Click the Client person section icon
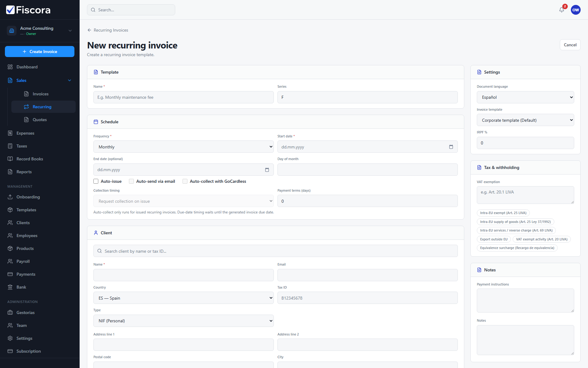 (96, 233)
